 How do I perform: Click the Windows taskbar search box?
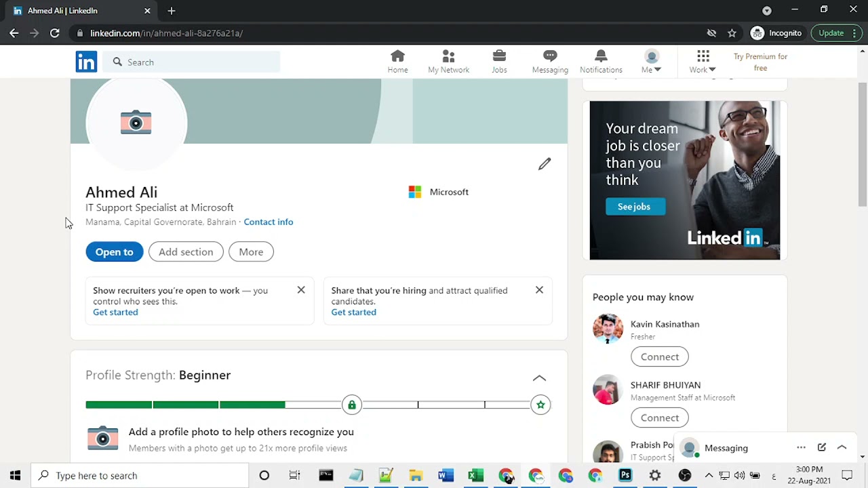(x=140, y=475)
